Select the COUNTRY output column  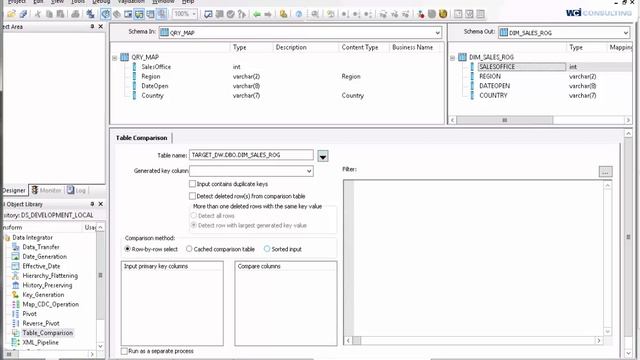[493, 96]
